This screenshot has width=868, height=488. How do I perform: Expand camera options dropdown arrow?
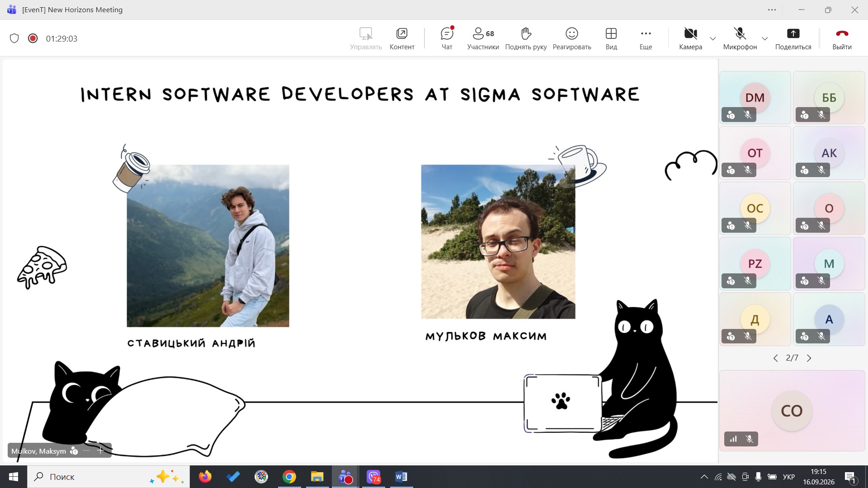click(x=713, y=38)
